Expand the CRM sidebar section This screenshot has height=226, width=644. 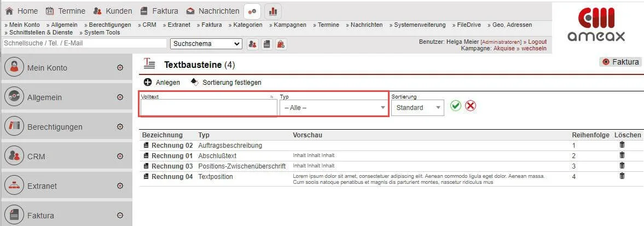point(120,157)
